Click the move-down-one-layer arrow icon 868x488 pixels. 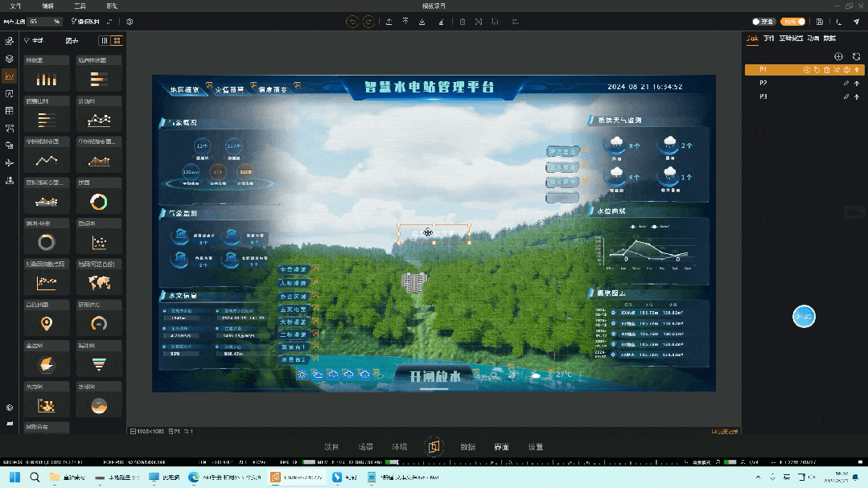[x=422, y=22]
